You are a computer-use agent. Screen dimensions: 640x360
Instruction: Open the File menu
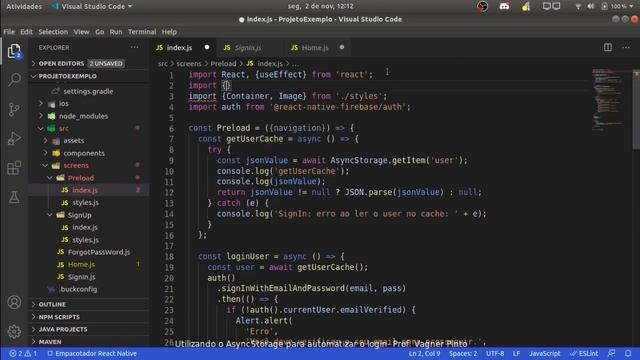[9, 32]
